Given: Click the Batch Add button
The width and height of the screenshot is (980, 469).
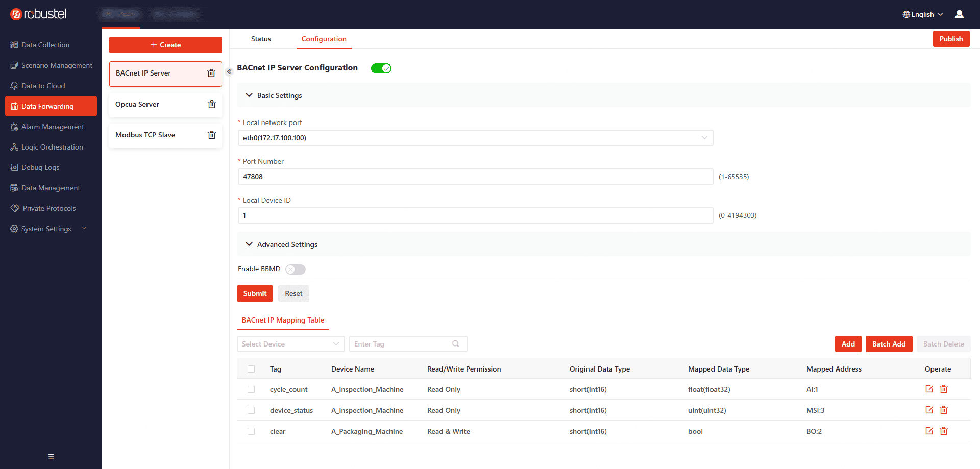Looking at the screenshot, I should coord(889,344).
